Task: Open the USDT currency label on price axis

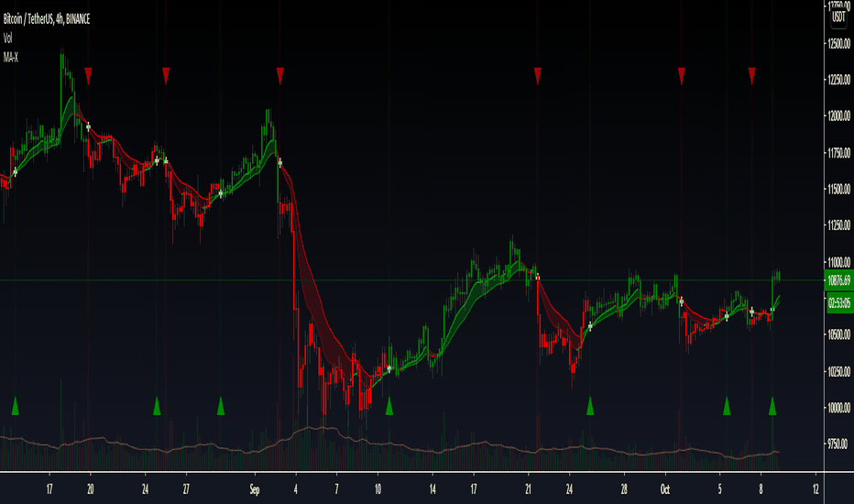Action: (x=838, y=16)
